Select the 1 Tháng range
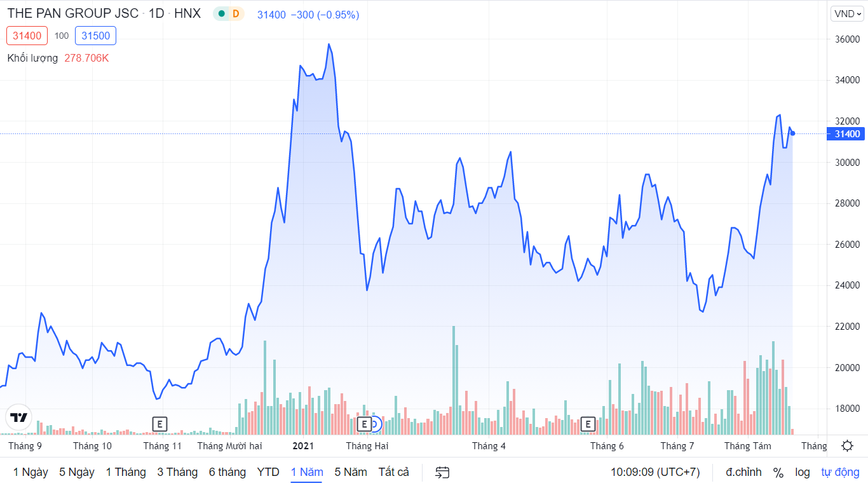The image size is (868, 488). point(126,472)
